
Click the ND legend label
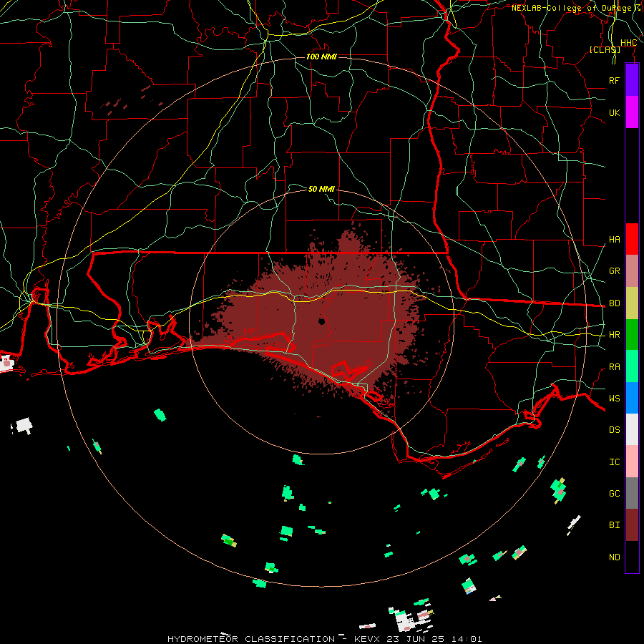click(614, 557)
